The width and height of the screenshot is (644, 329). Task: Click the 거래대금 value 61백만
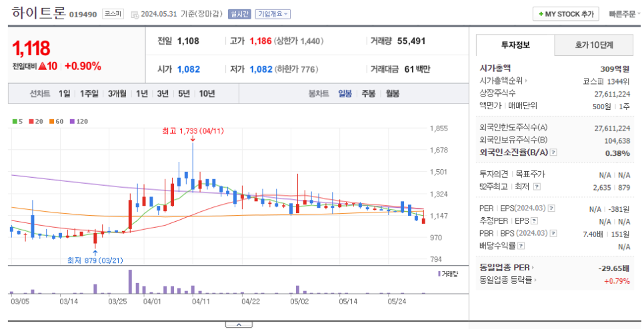click(417, 69)
